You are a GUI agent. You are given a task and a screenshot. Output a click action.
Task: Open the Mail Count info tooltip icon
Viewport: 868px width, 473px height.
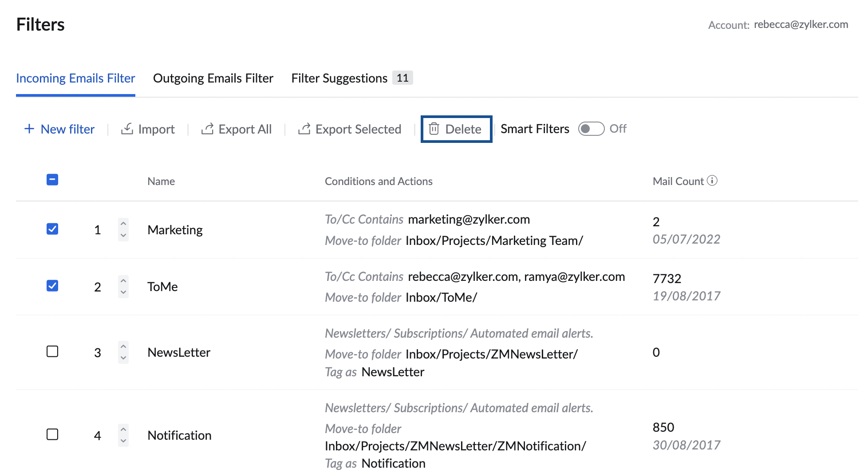(713, 181)
